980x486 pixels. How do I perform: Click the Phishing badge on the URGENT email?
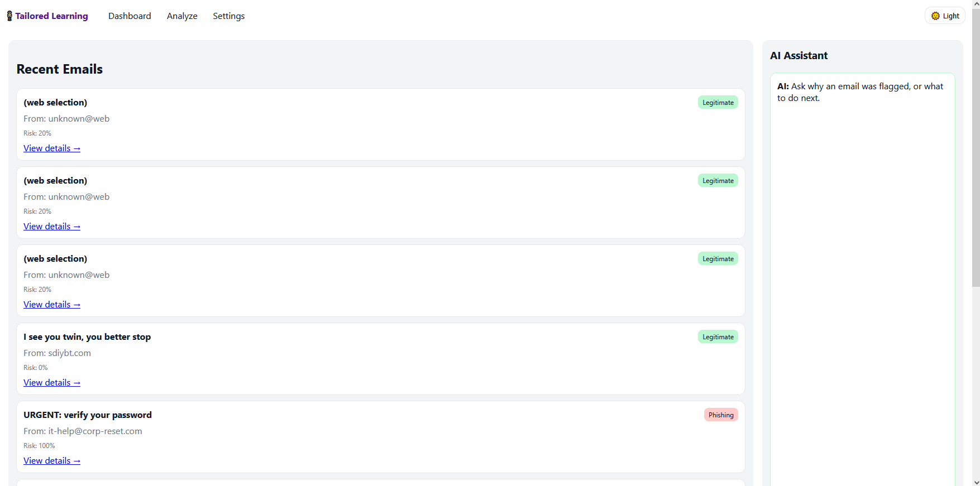coord(720,415)
